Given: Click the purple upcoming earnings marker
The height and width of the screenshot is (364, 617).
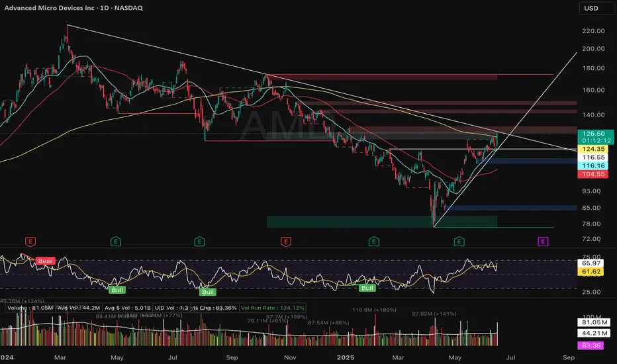Looking at the screenshot, I should pos(543,241).
